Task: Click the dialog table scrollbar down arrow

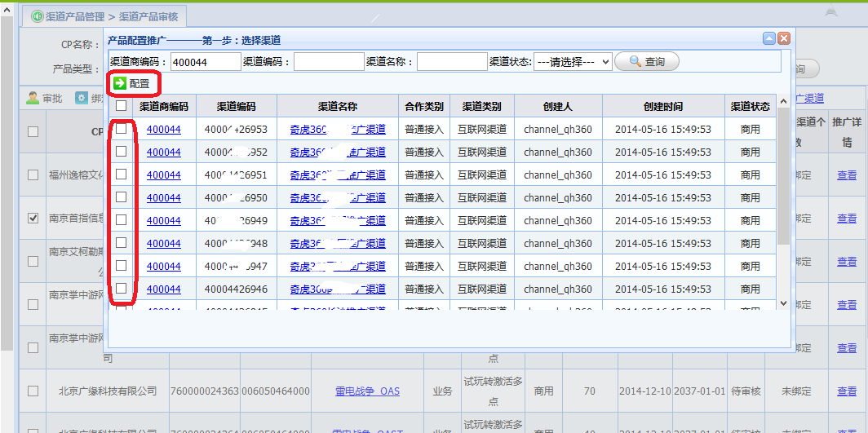Action: 783,303
